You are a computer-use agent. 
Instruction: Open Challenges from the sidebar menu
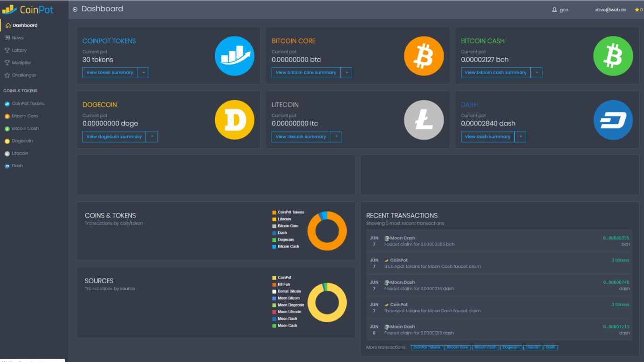click(x=24, y=75)
